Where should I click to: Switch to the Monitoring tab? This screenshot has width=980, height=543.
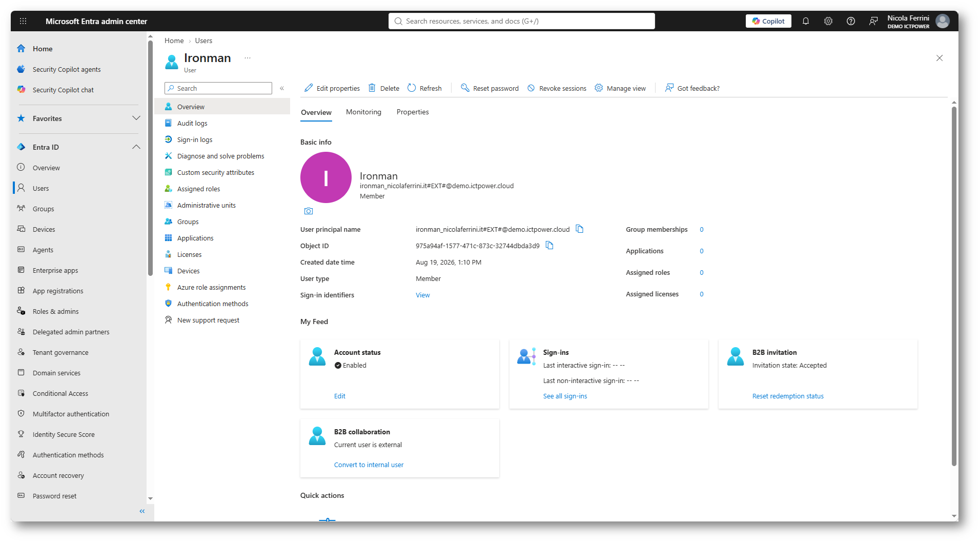point(363,112)
